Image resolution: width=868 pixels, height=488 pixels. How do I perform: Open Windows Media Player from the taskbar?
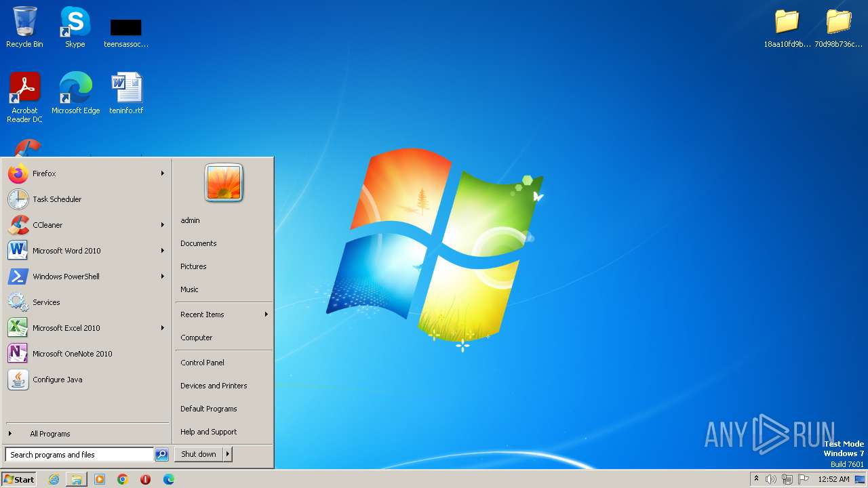pyautogui.click(x=100, y=479)
